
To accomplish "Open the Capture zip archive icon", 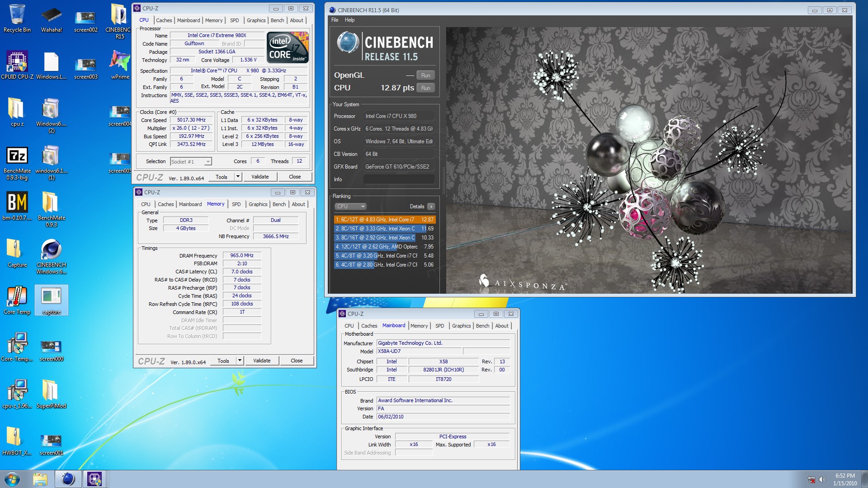I will [x=17, y=253].
